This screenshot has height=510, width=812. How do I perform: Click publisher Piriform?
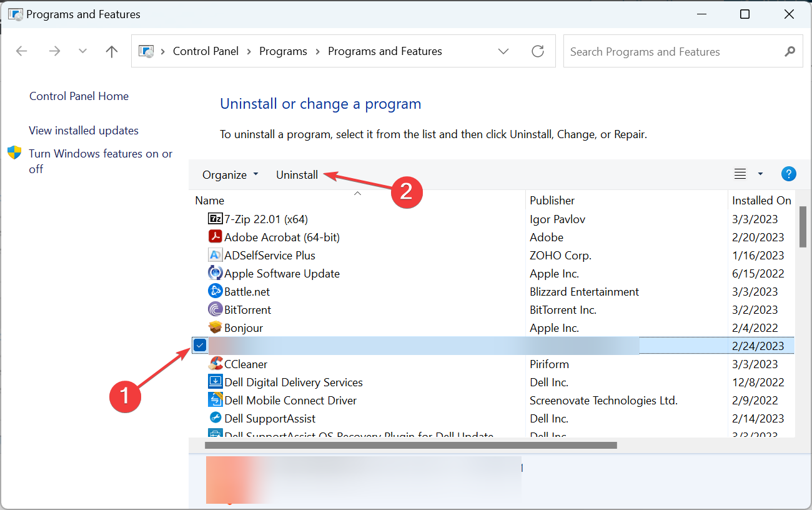[549, 364]
